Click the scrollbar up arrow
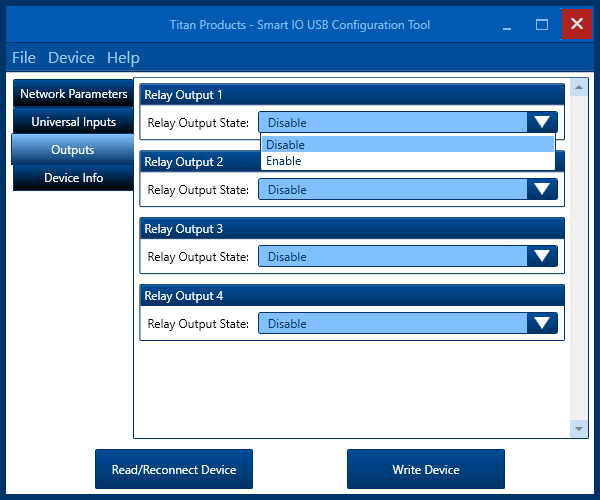The height and width of the screenshot is (500, 600). pyautogui.click(x=578, y=87)
